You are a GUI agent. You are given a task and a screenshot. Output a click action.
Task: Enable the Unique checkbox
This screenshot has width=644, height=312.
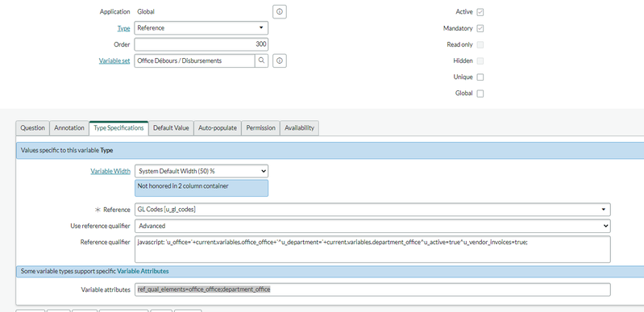coord(480,77)
